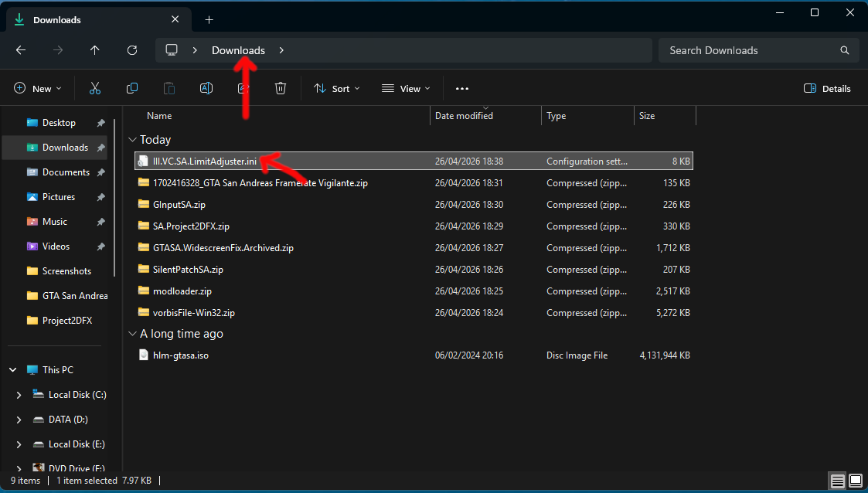Image resolution: width=868 pixels, height=493 pixels.
Task: Select hlm-gtasa.iso disc image
Action: click(414, 355)
